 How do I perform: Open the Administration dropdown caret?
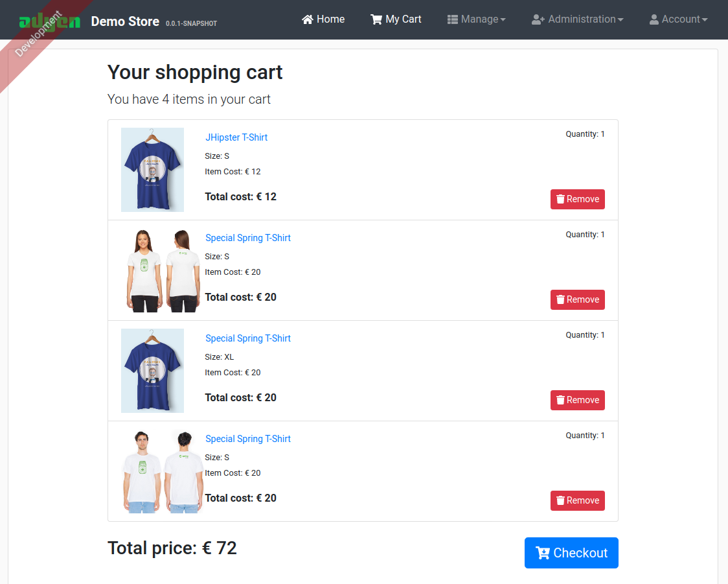pyautogui.click(x=620, y=20)
